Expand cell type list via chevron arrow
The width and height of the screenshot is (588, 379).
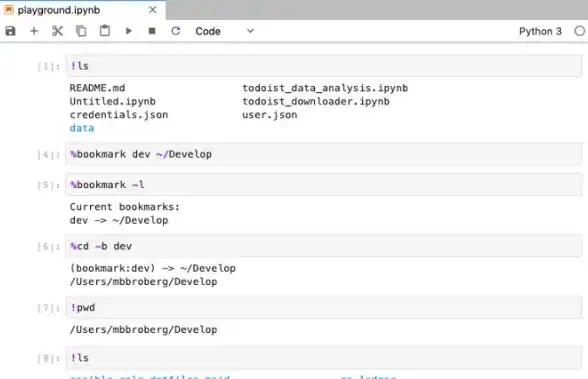coord(250,31)
